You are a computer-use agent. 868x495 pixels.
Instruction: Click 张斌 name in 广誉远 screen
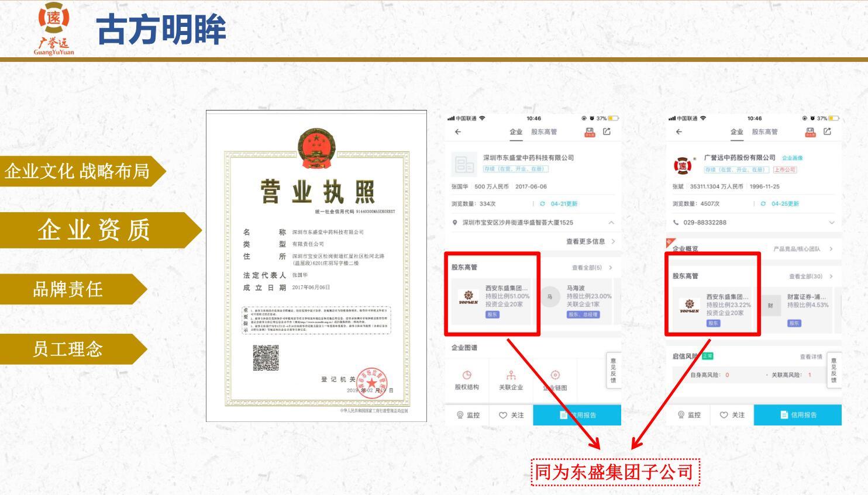tap(678, 186)
